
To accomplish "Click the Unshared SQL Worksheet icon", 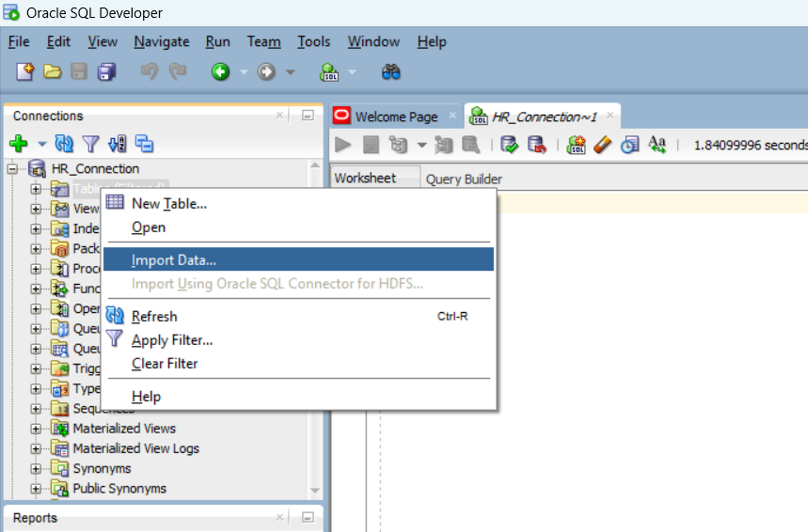I will point(576,145).
